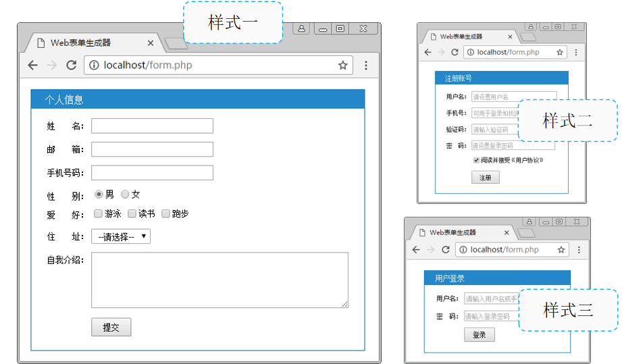Screen dimensions: 622x364
Task: Click the 姓名 input field
Action: (x=152, y=126)
